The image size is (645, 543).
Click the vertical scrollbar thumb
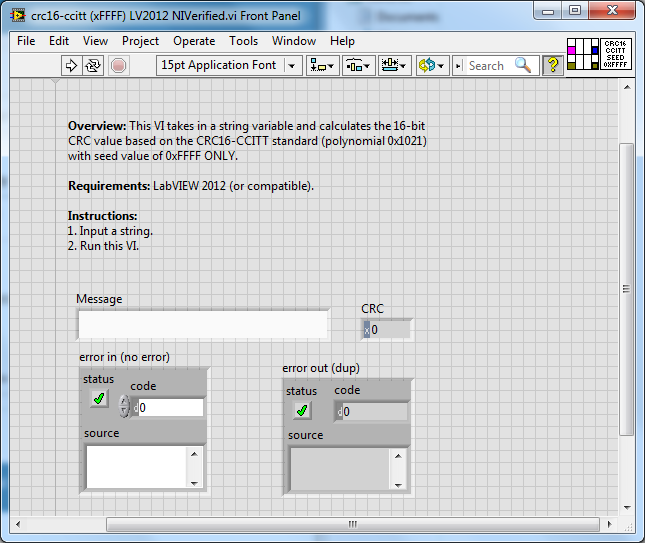click(x=626, y=289)
